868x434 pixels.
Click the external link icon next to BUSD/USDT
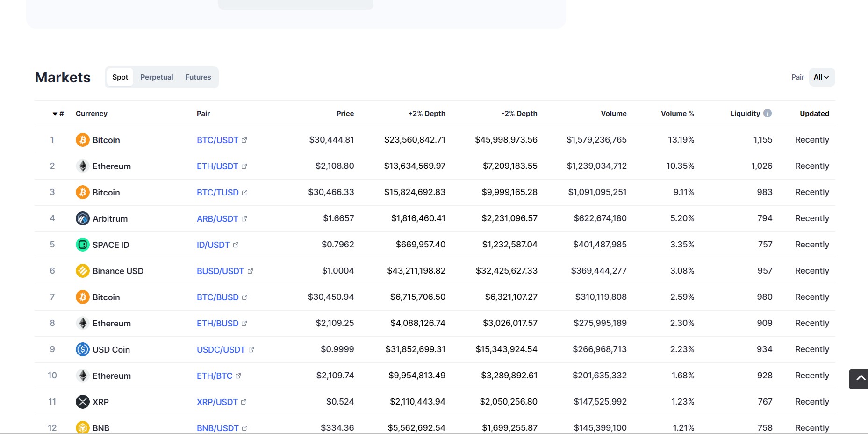point(250,271)
